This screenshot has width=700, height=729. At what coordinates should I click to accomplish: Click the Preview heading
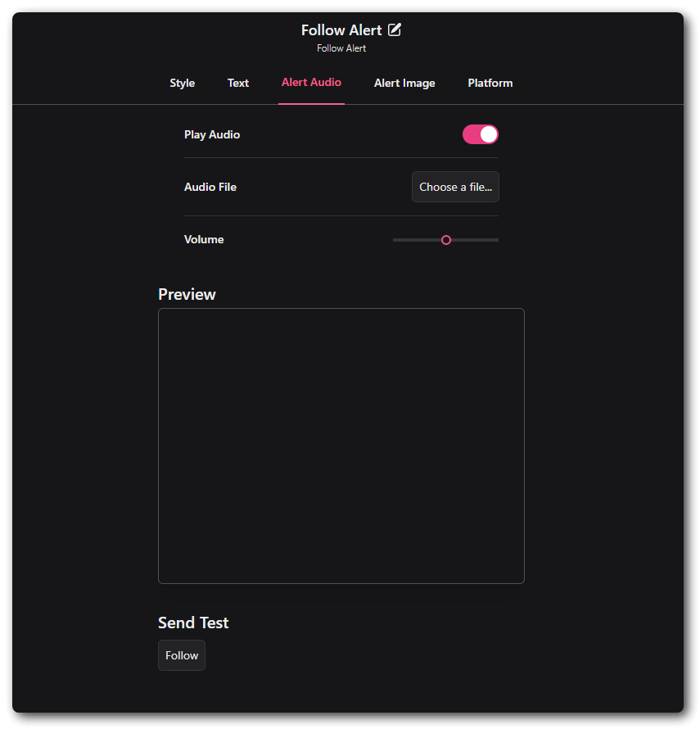pyautogui.click(x=187, y=294)
